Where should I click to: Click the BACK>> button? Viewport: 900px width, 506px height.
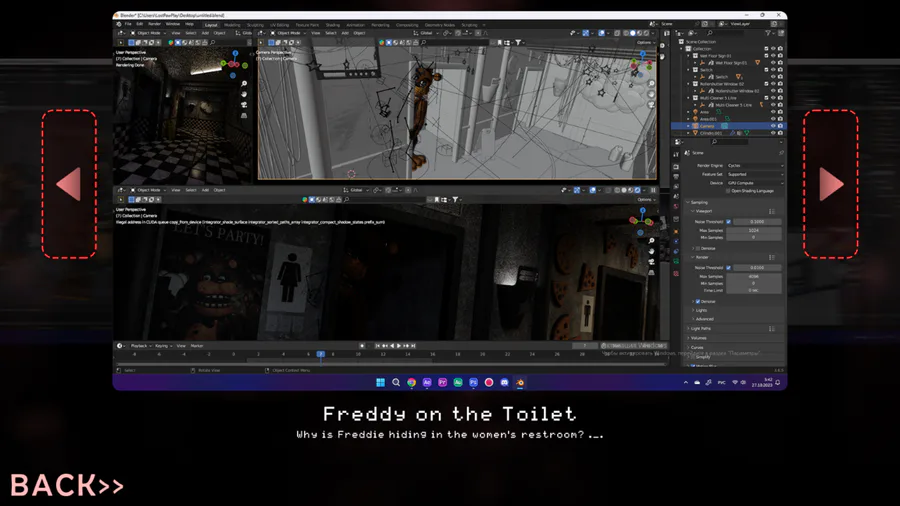click(x=67, y=485)
